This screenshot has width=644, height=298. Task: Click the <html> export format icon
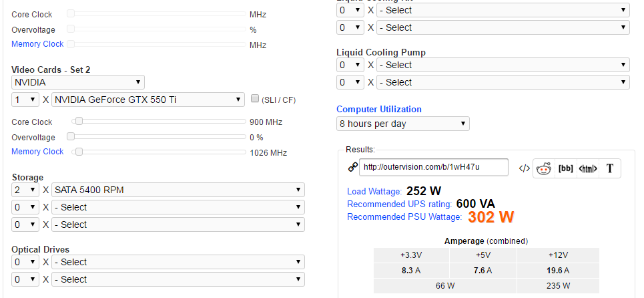pyautogui.click(x=588, y=168)
